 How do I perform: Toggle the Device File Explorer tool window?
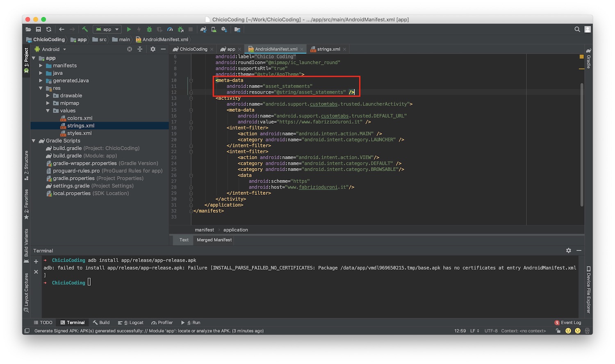pos(588,289)
